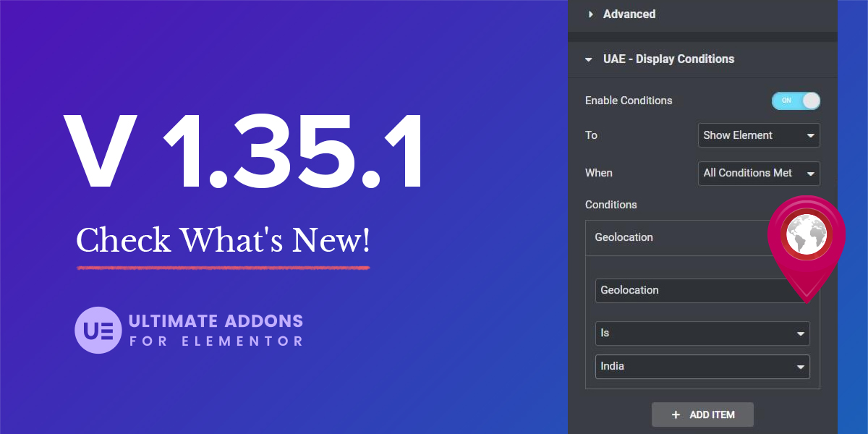Expand the Advanced section title

tap(629, 14)
